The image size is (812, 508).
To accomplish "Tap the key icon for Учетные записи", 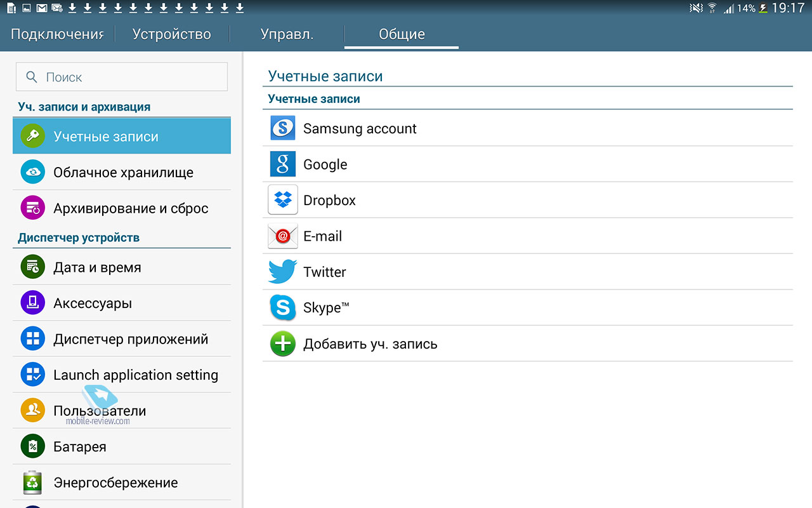I will tap(32, 136).
